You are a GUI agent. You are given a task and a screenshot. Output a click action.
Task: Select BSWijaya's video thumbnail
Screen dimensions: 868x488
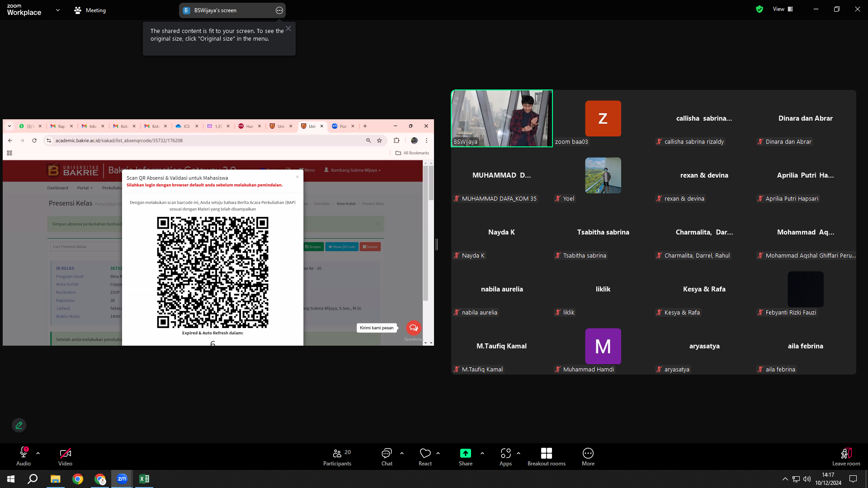coord(502,118)
